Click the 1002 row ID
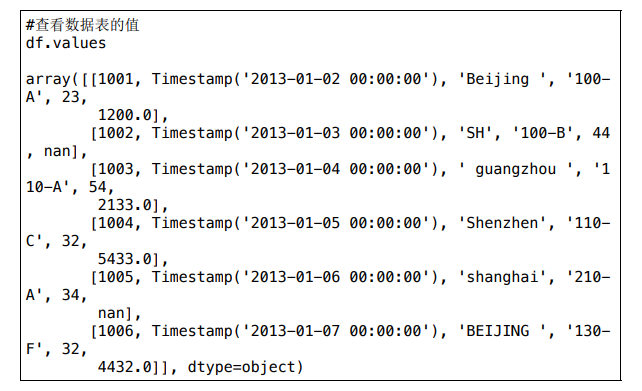The width and height of the screenshot is (642, 391). tap(116, 133)
